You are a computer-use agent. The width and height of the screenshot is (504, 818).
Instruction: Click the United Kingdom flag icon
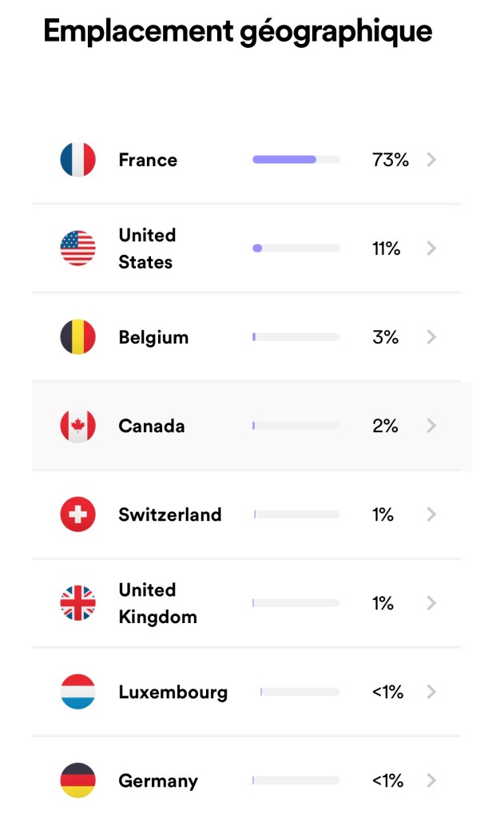(x=77, y=603)
